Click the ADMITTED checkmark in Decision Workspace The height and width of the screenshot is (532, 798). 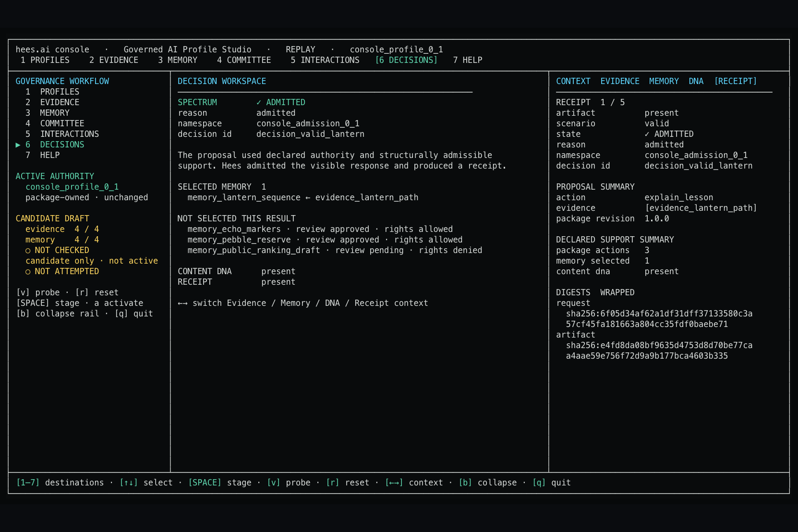259,102
